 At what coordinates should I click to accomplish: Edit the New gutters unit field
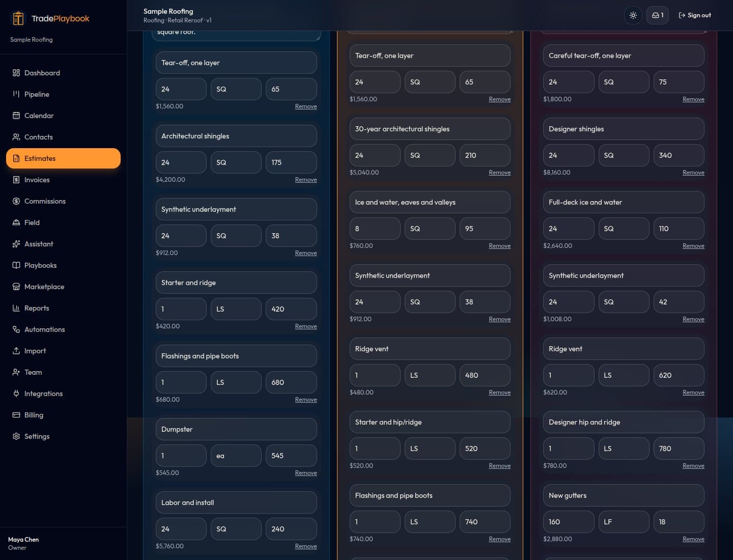pyautogui.click(x=624, y=522)
